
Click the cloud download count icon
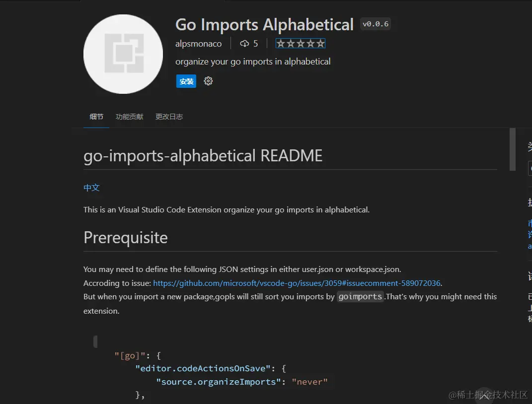coord(244,44)
